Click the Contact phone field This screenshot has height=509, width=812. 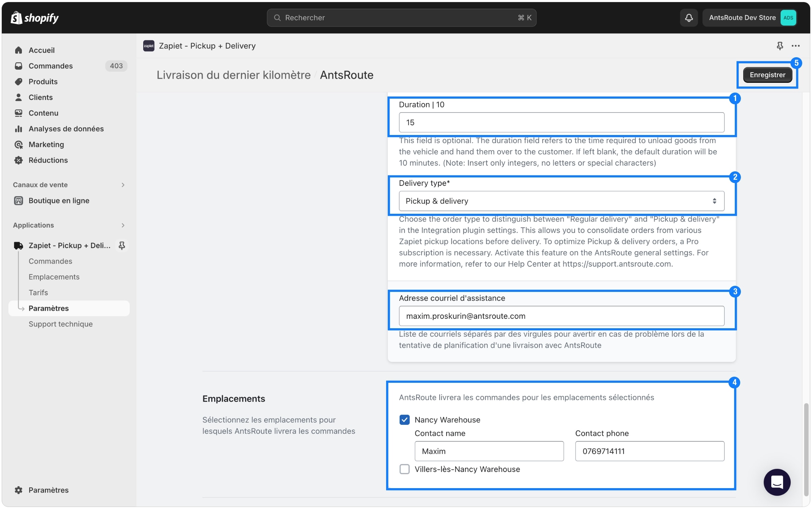click(x=649, y=451)
